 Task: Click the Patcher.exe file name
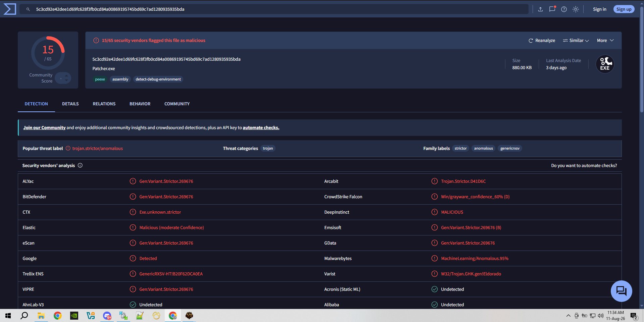(x=104, y=69)
